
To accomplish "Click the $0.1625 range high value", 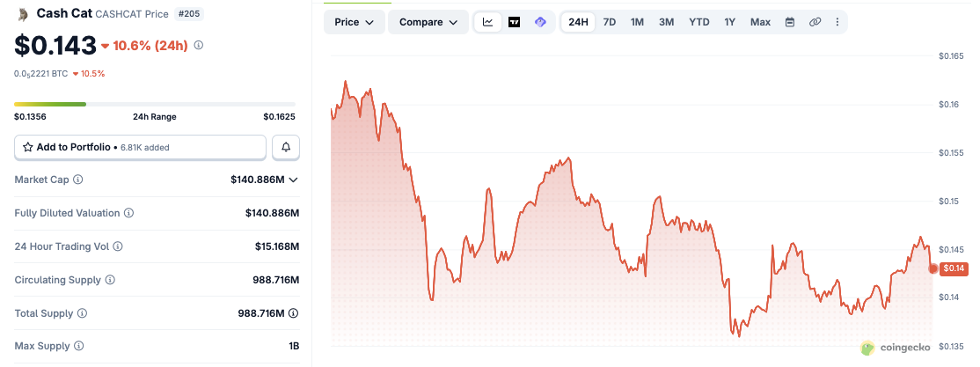I will [x=280, y=116].
